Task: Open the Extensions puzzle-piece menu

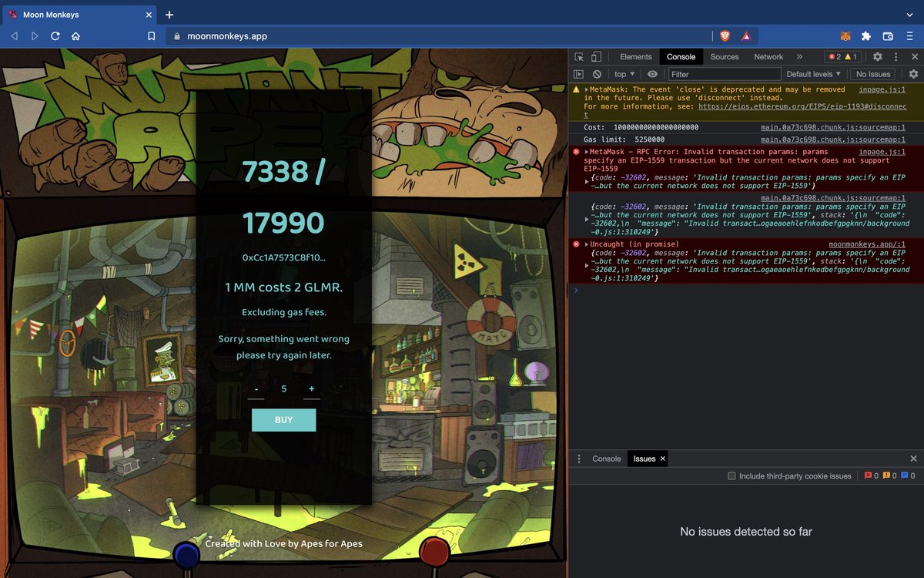Action: [x=866, y=36]
